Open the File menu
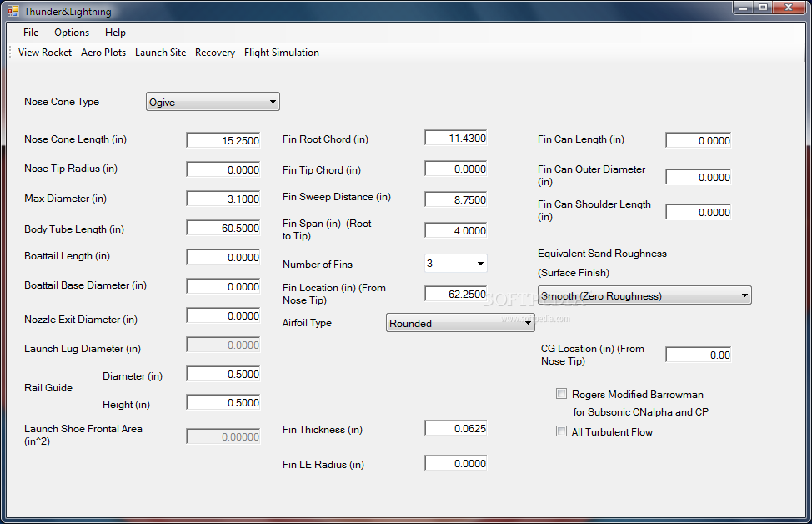Screen dimensions: 812x524 (31, 33)
